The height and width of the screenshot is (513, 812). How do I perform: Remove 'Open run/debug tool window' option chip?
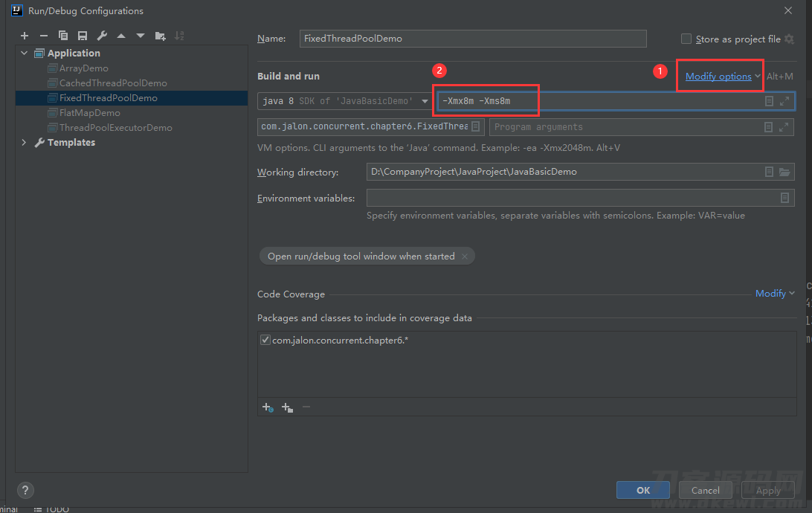point(465,256)
